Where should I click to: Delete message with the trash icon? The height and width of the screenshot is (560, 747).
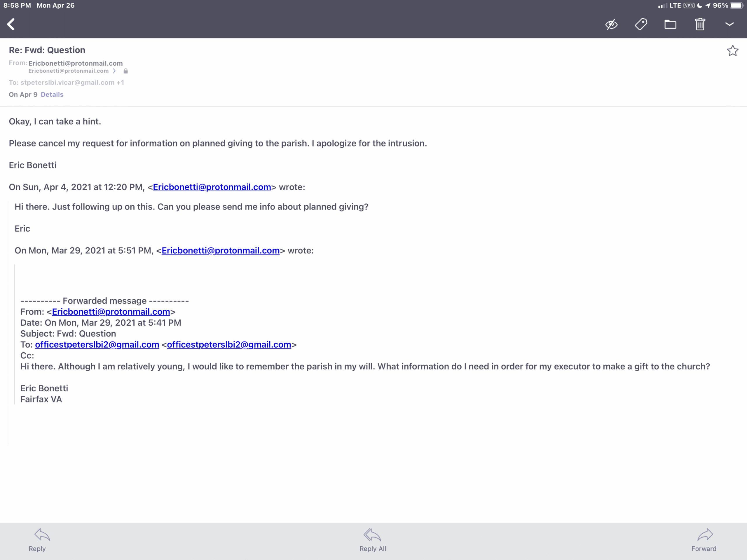700,24
